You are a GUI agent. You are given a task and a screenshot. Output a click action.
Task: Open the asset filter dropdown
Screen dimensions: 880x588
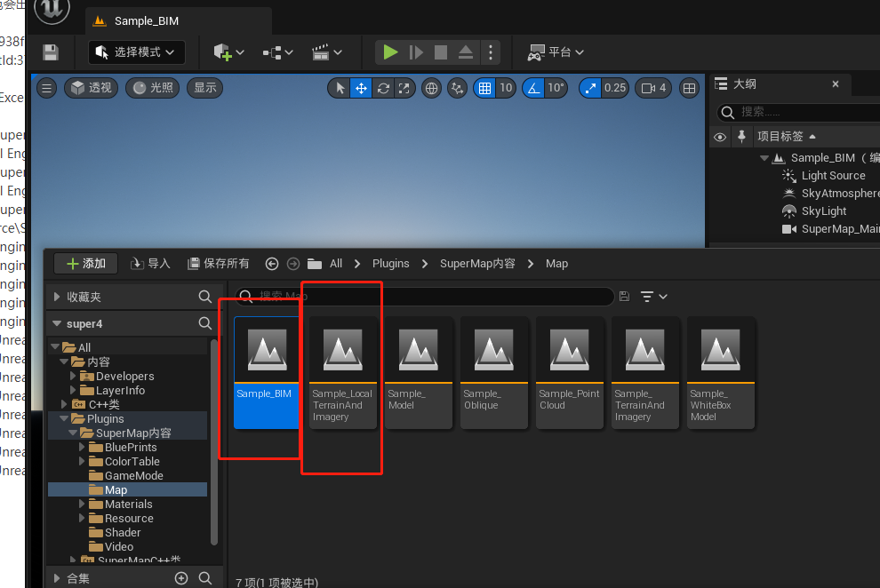click(x=653, y=297)
